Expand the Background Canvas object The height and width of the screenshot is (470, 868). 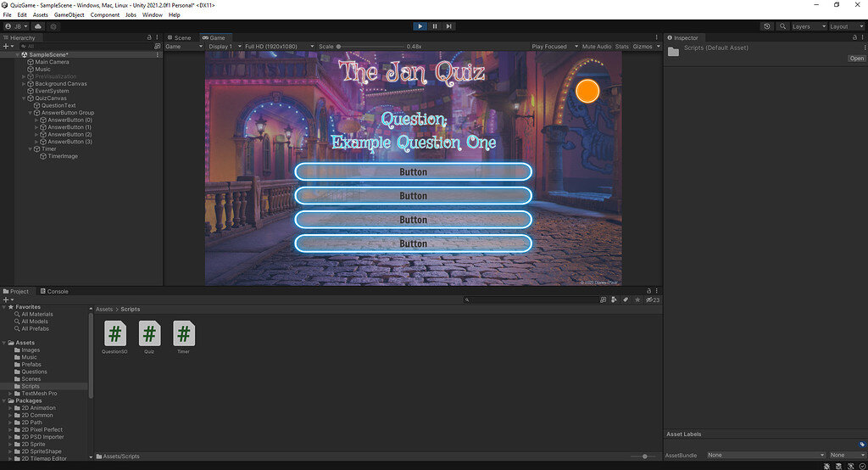tap(24, 84)
